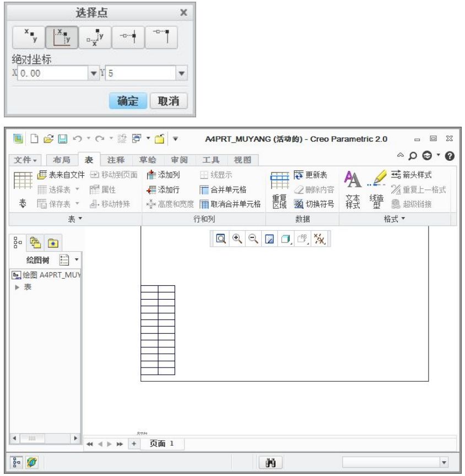
Task: Click 合并单元格 merge cells
Action: (223, 190)
